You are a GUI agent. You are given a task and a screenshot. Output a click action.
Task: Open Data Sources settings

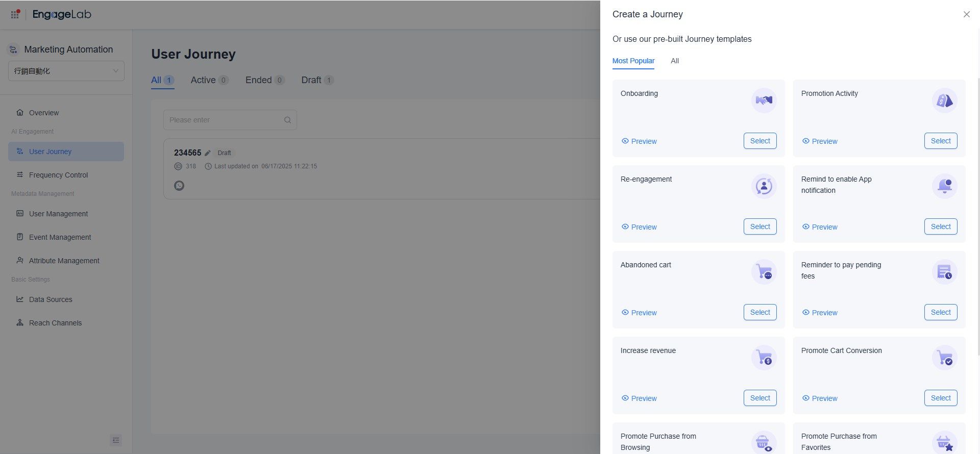point(66,299)
